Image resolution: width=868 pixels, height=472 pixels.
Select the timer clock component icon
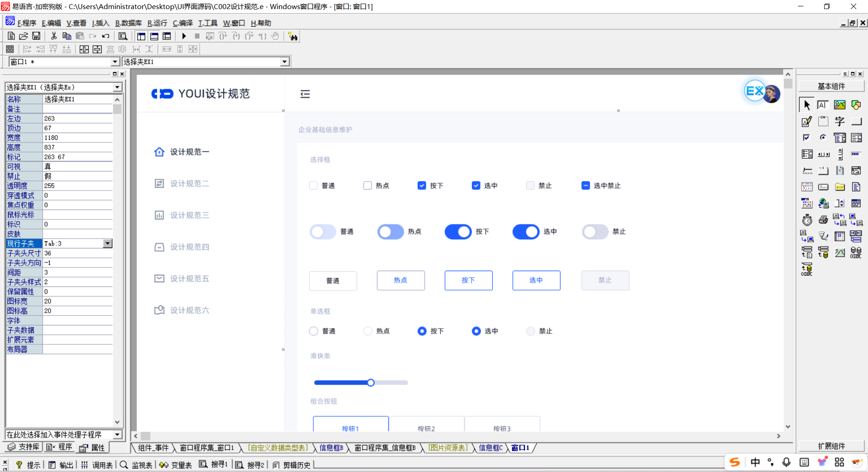(807, 220)
